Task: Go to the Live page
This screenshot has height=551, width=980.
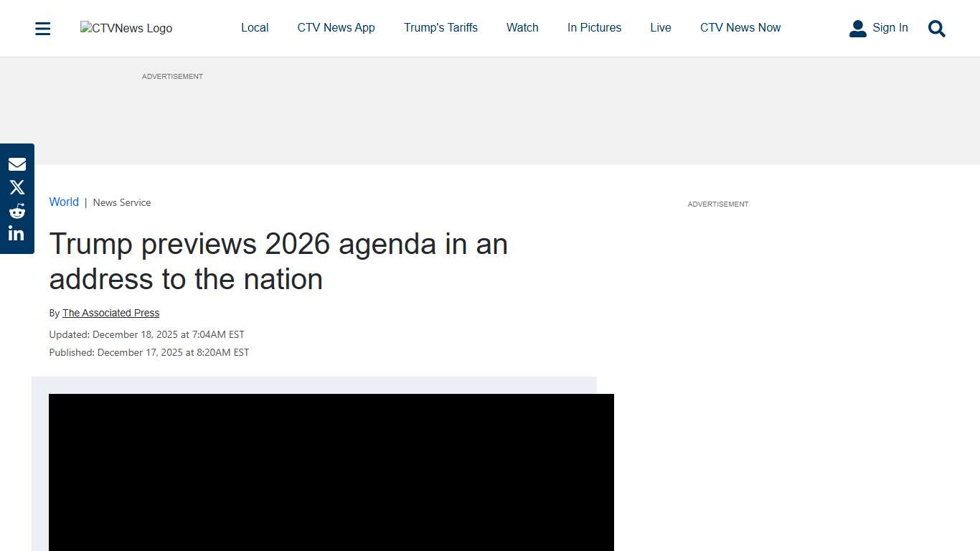Action: click(661, 28)
